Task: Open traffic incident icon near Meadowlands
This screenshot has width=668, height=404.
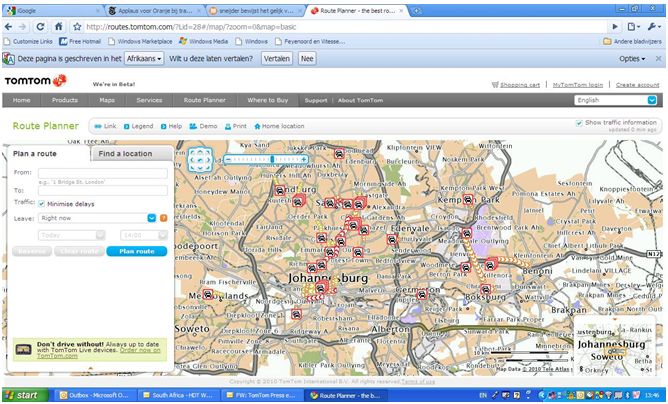Action: click(207, 294)
